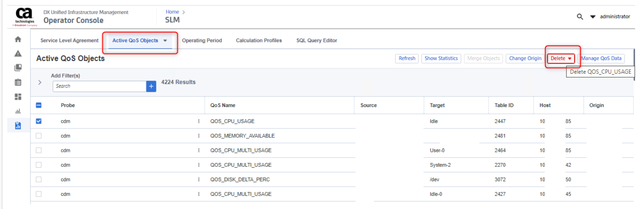Click the bar chart icon in sidebar
644x209 pixels.
18,111
